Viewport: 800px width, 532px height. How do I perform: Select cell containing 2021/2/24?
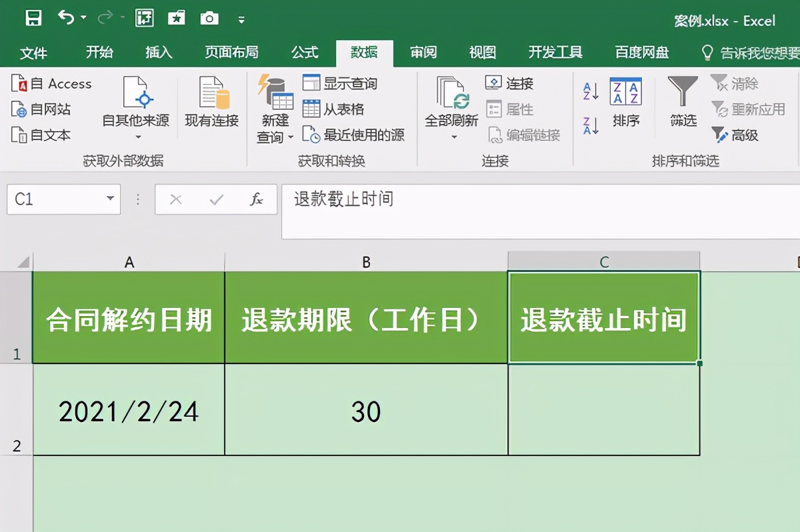pyautogui.click(x=129, y=410)
